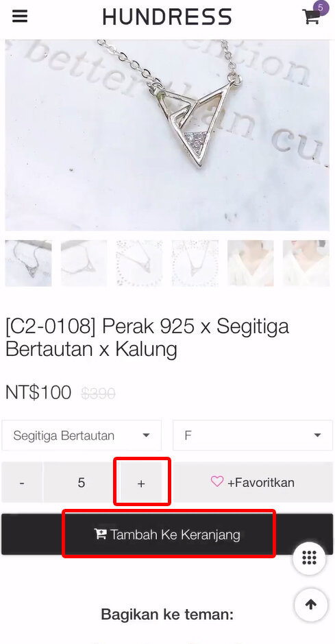Screen dimensions: 335x644
Task: Open the shopping cart
Action: pyautogui.click(x=311, y=17)
